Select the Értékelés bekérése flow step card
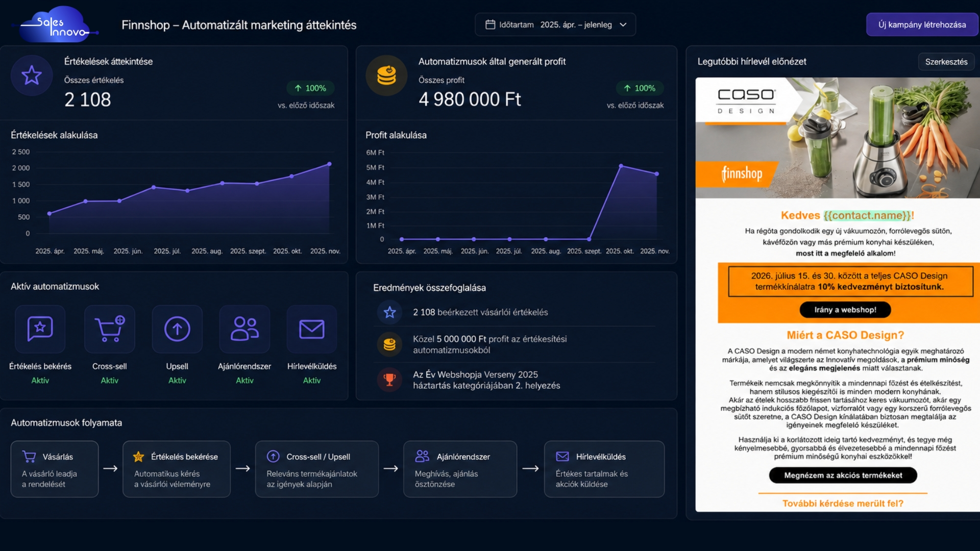Screen dimensions: 980x551 point(177,469)
